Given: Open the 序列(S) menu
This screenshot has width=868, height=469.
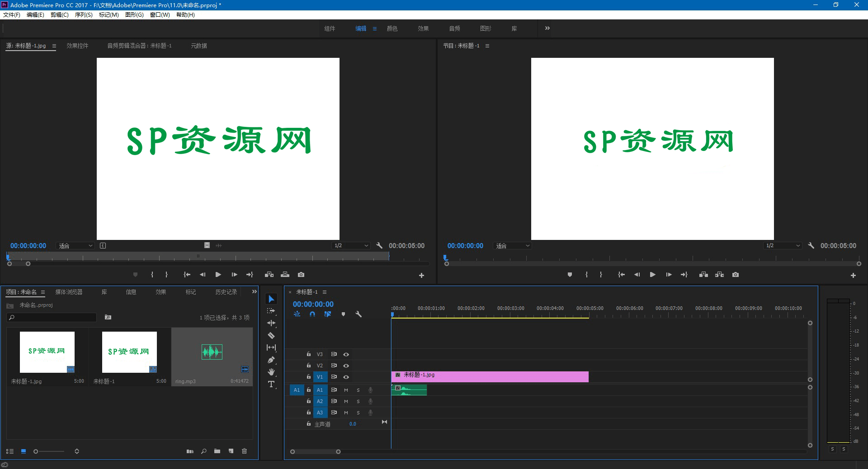Looking at the screenshot, I should click(x=84, y=14).
